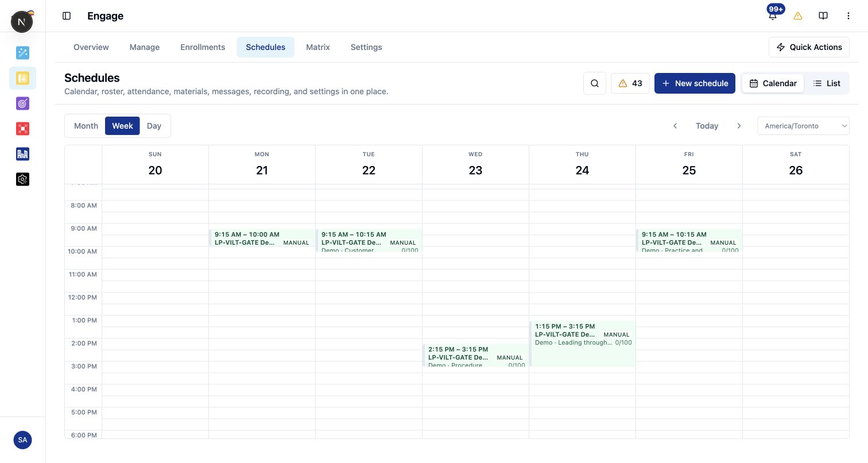
Task: Open the three-dot more options menu
Action: pos(848,16)
